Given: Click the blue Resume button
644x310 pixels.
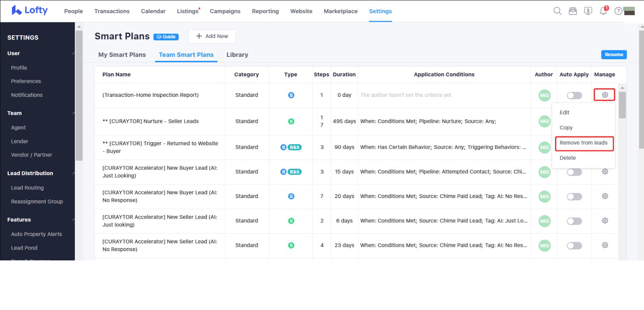Looking at the screenshot, I should pyautogui.click(x=614, y=55).
